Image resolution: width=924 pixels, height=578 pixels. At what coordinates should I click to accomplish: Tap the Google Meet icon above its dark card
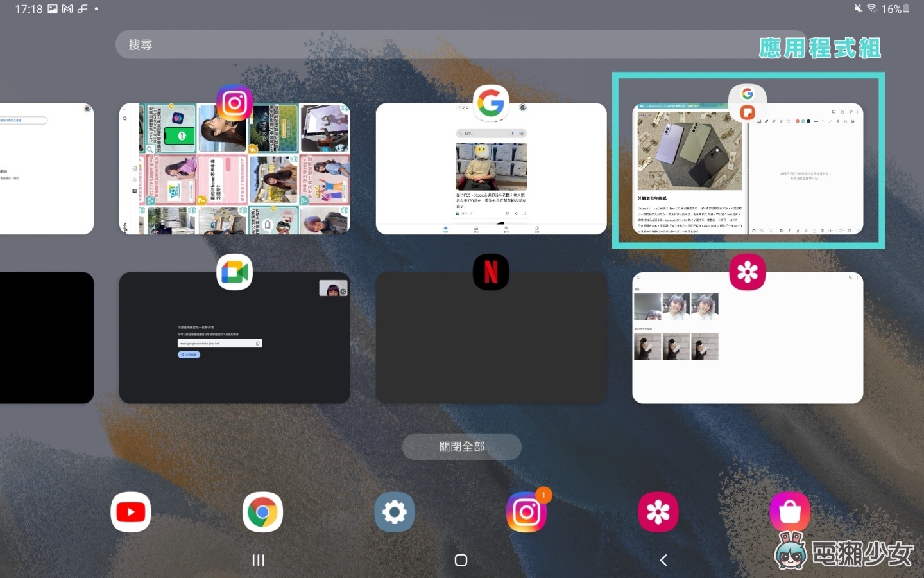point(235,272)
